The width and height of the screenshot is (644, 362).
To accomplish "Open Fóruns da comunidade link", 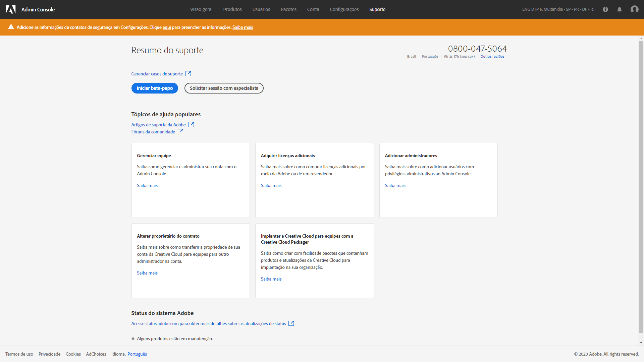I will point(153,132).
